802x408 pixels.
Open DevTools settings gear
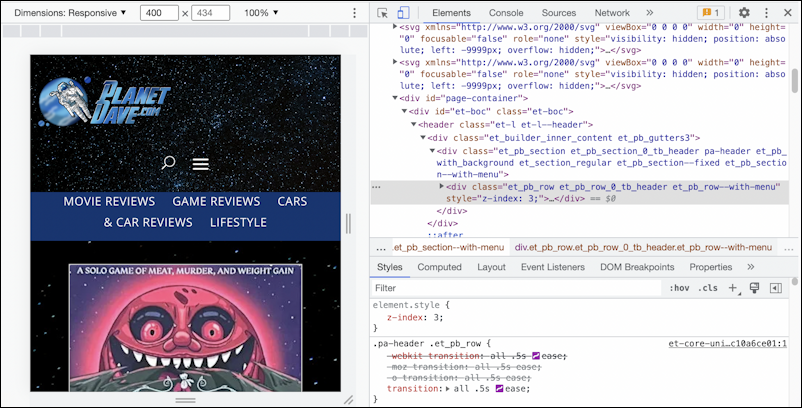[x=744, y=13]
